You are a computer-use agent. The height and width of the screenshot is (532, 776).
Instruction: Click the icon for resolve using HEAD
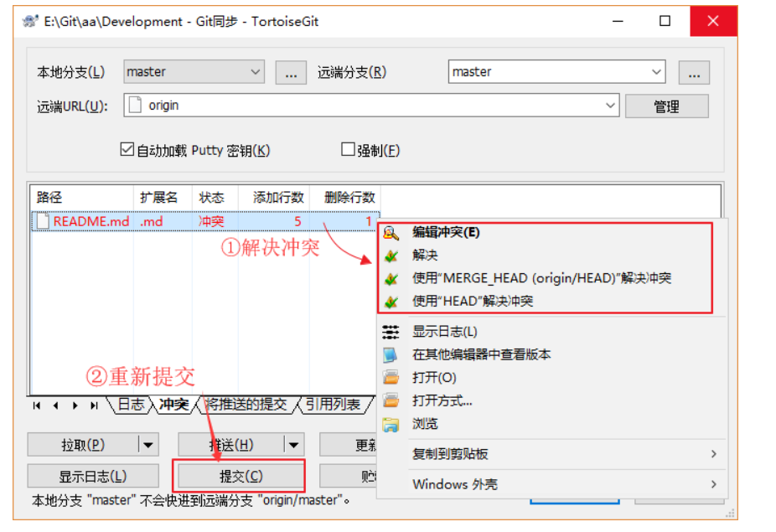(391, 301)
